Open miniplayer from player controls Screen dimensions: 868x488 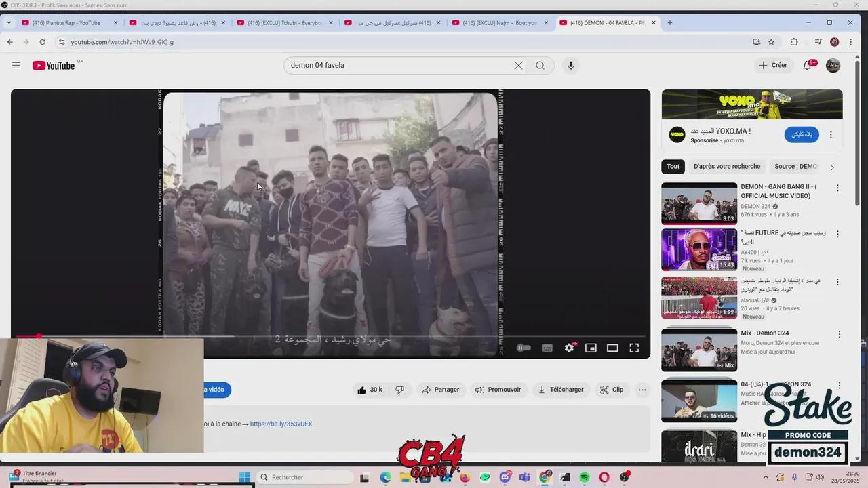click(591, 348)
